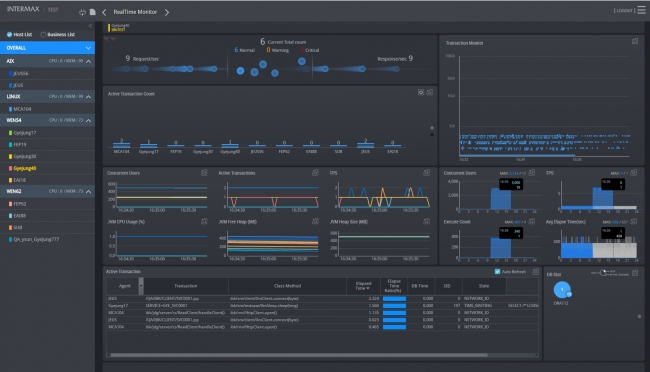Viewport: 650px width, 372px height.
Task: Click the SERVICE=GVS_SVC0001 transaction cell
Action: [166, 306]
